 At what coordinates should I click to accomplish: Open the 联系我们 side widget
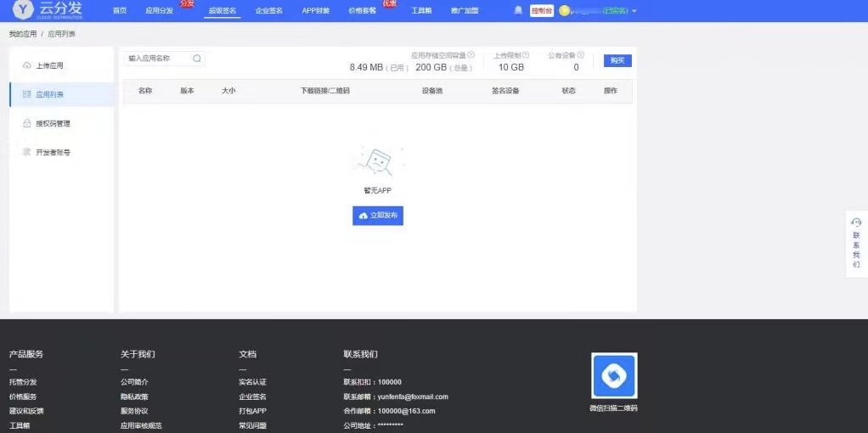856,243
